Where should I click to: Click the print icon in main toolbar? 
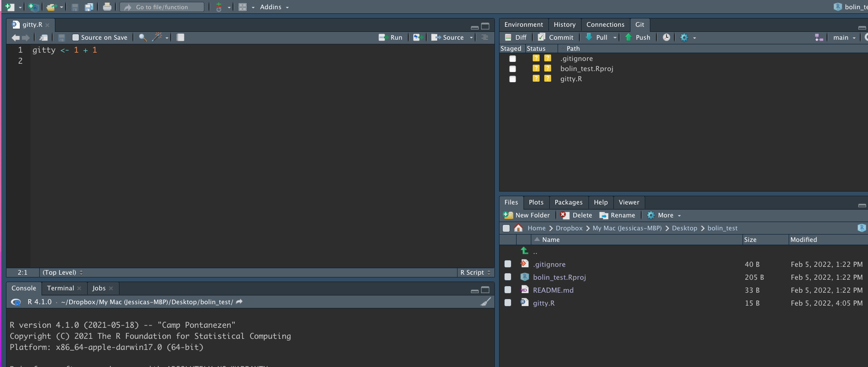(107, 7)
